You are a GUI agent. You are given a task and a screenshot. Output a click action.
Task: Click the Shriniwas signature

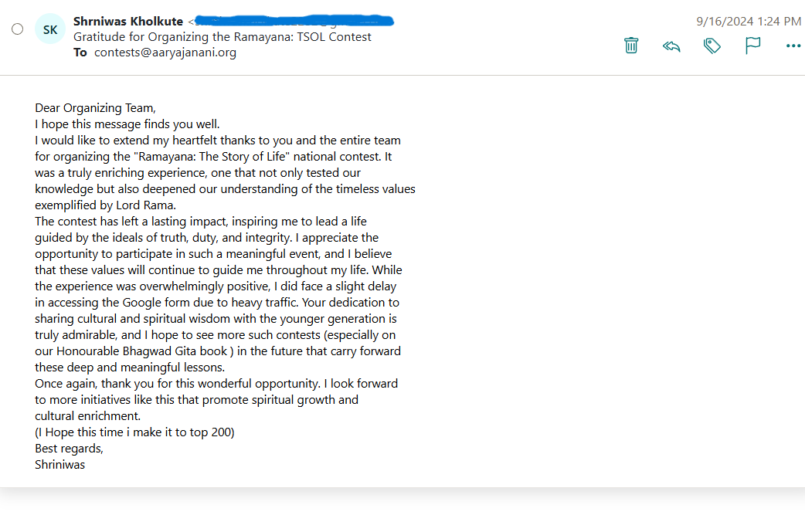[x=60, y=464]
